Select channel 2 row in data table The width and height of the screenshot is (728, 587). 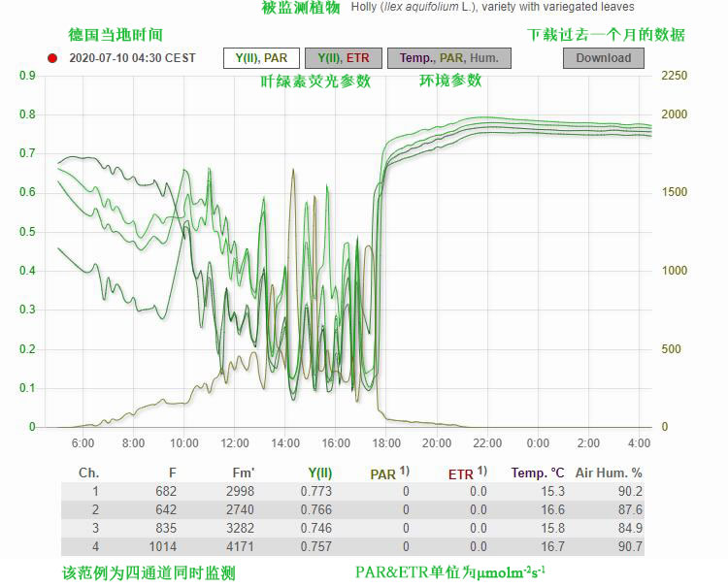(352, 509)
